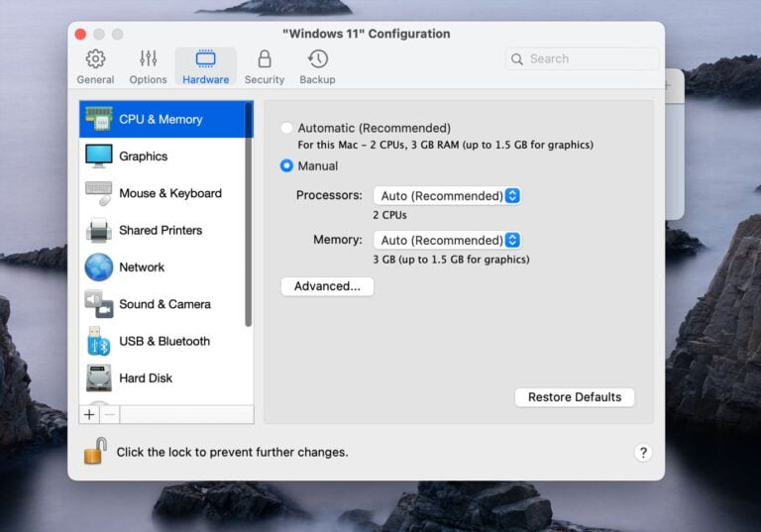The image size is (761, 532).
Task: Click the padlock icon to prevent changes
Action: (x=95, y=451)
